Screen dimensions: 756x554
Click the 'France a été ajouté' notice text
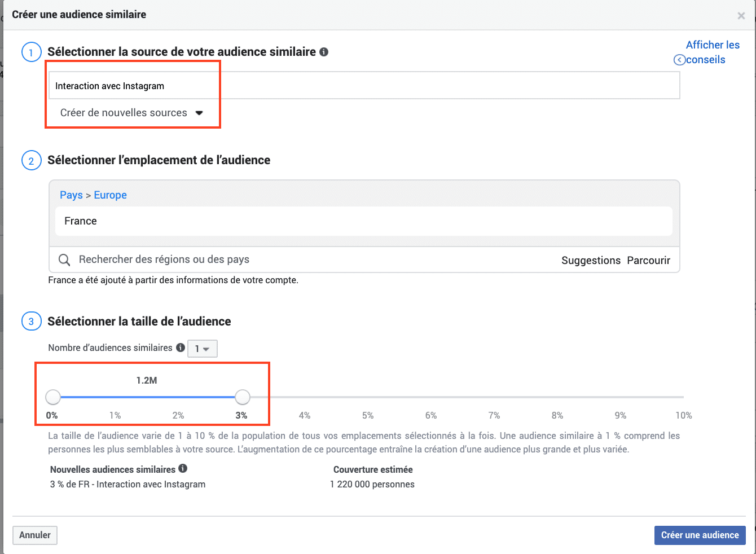173,280
